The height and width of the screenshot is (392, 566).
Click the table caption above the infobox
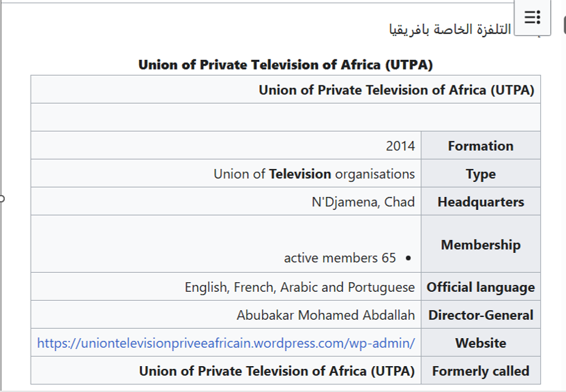[285, 65]
